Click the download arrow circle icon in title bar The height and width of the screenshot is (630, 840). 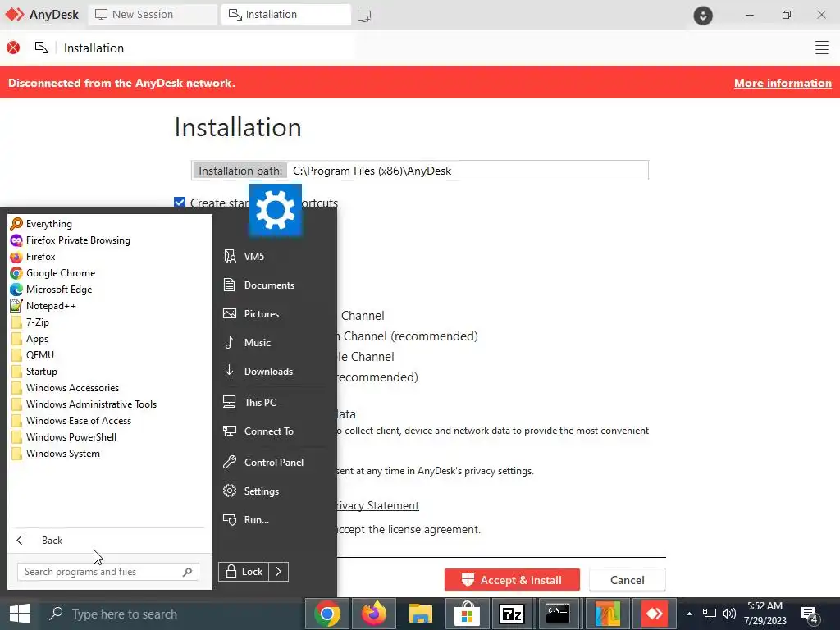[x=703, y=15]
